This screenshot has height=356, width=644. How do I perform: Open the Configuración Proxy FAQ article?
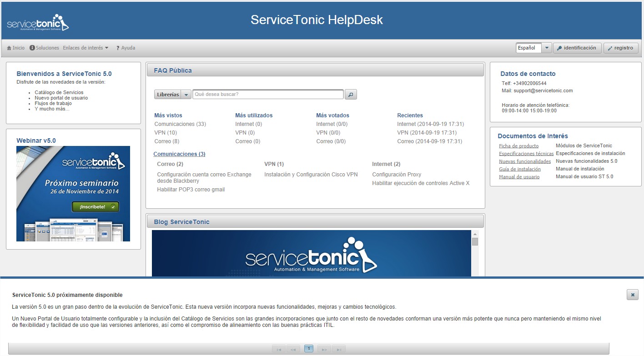397,175
